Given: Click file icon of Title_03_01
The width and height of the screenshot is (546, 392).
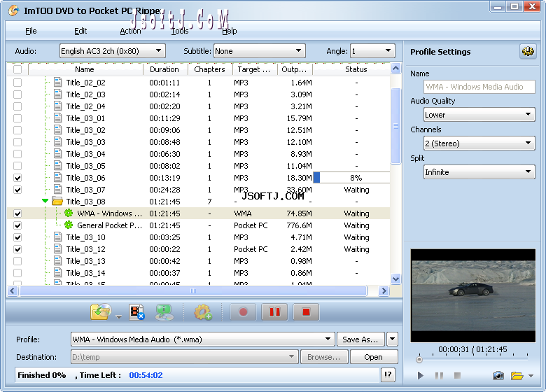Looking at the screenshot, I should (58, 118).
